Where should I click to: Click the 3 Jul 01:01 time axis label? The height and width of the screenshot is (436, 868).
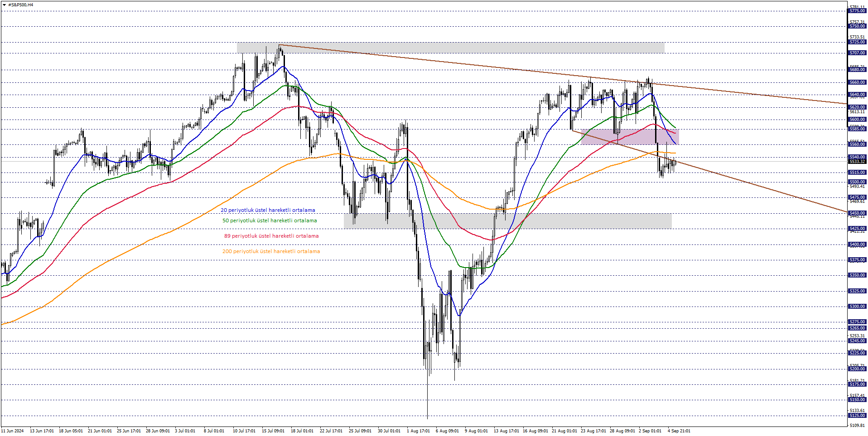185,431
